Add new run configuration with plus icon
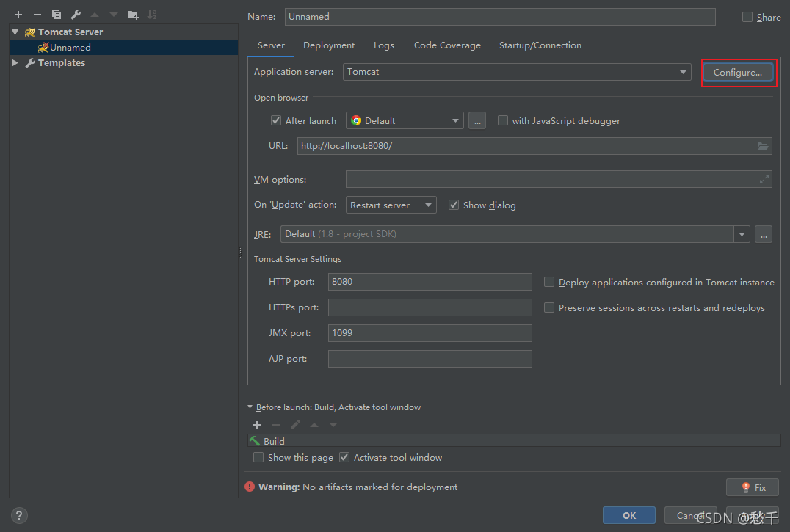The image size is (790, 532). coord(18,15)
